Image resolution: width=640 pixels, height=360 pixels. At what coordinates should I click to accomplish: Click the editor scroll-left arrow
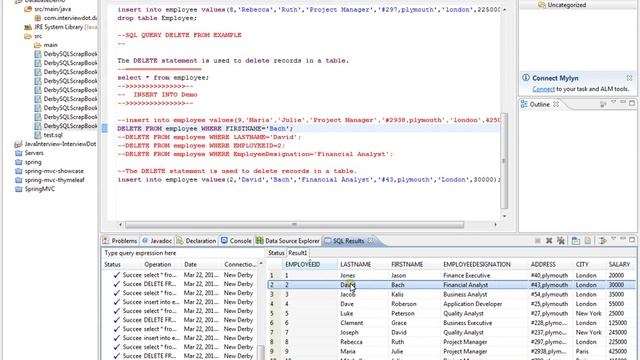(x=120, y=224)
